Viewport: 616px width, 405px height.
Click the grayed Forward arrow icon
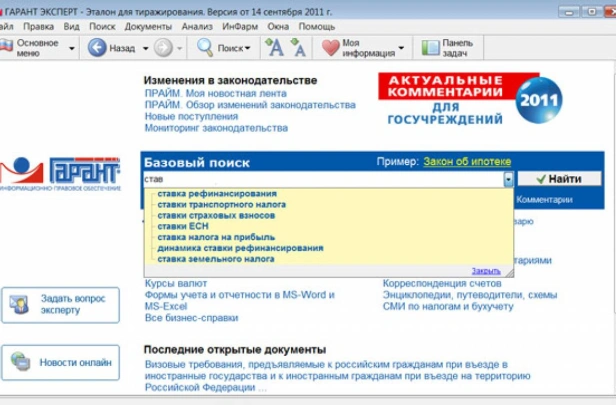(163, 48)
